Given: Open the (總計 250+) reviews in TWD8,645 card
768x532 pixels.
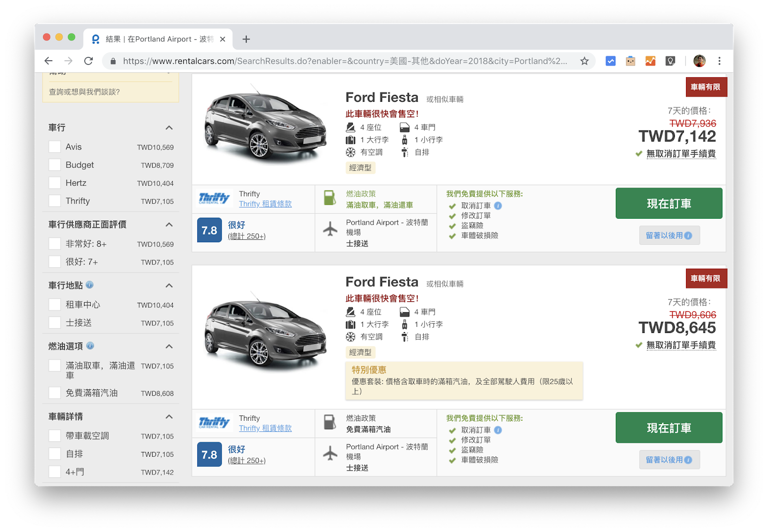Looking at the screenshot, I should 247,461.
